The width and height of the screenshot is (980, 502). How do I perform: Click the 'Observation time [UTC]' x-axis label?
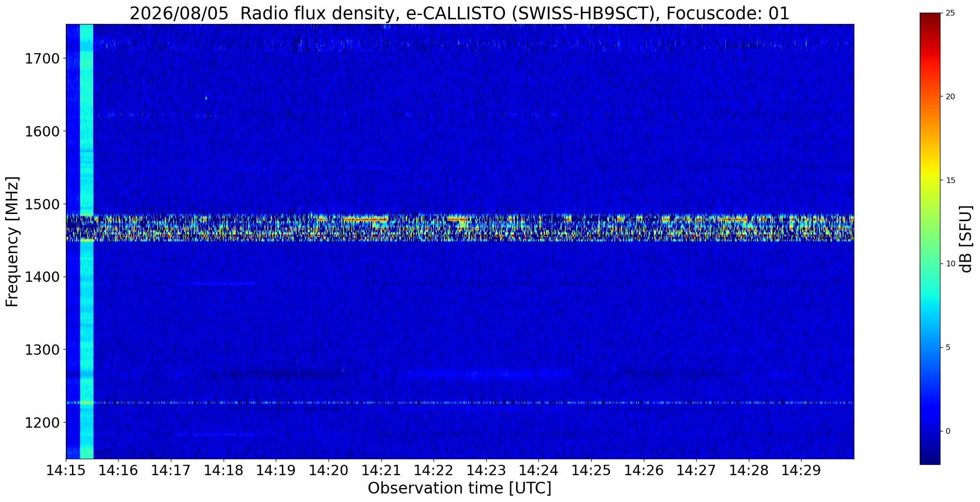click(x=459, y=488)
